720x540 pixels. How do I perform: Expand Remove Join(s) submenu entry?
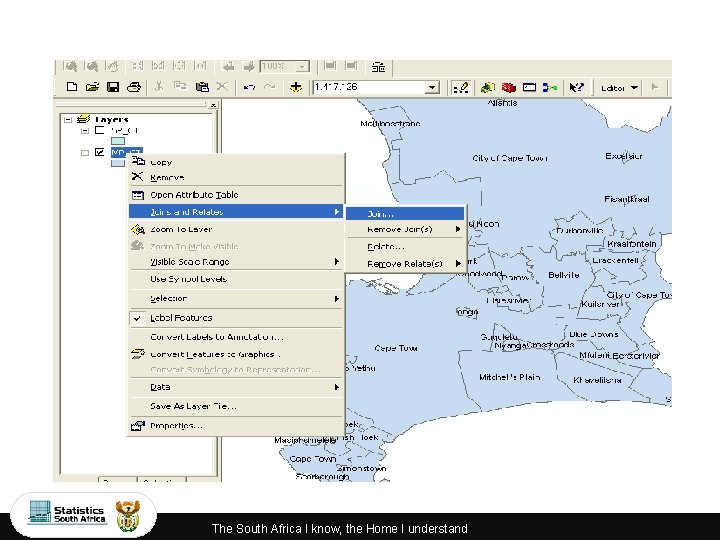pyautogui.click(x=405, y=229)
